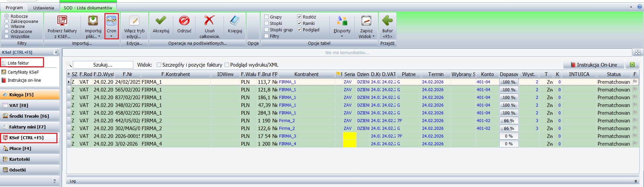The width and height of the screenshot is (644, 187).
Task: Open the Cron dropdown arrow
Action: (111, 36)
